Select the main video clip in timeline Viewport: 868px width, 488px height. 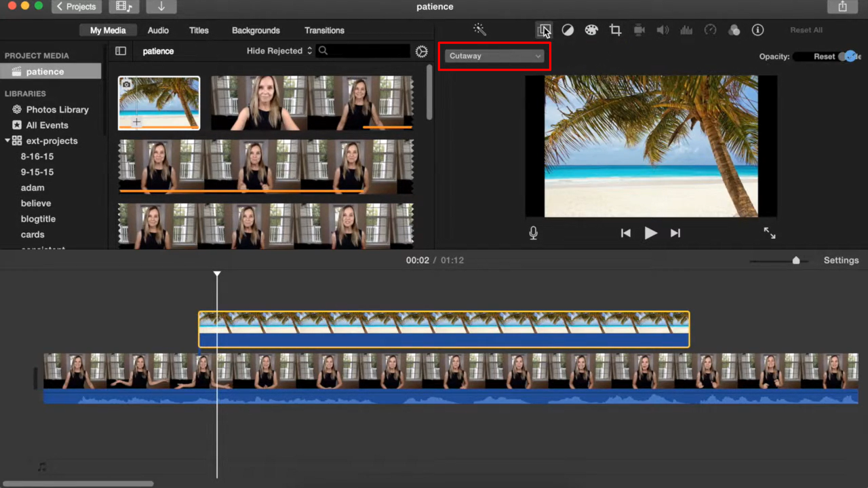tap(451, 379)
